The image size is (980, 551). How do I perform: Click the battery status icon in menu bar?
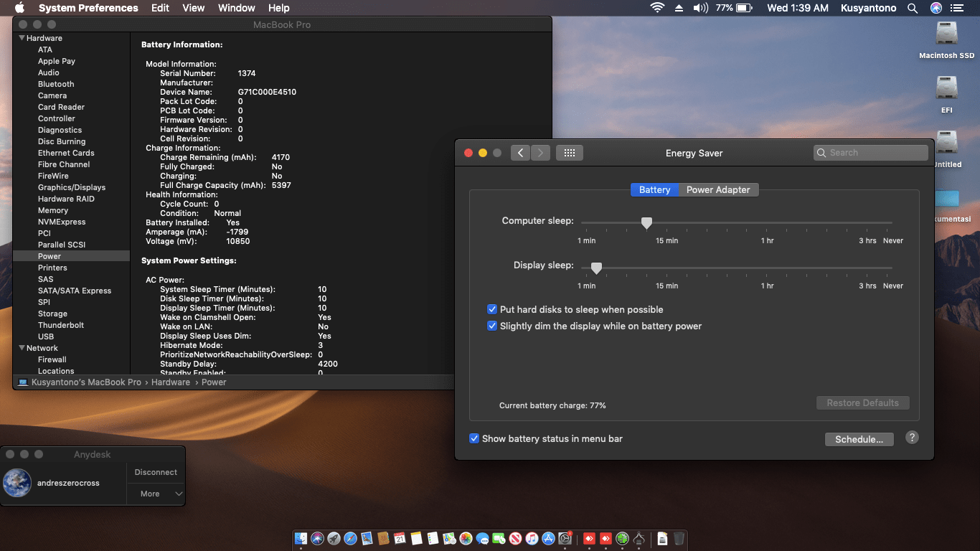point(743,8)
